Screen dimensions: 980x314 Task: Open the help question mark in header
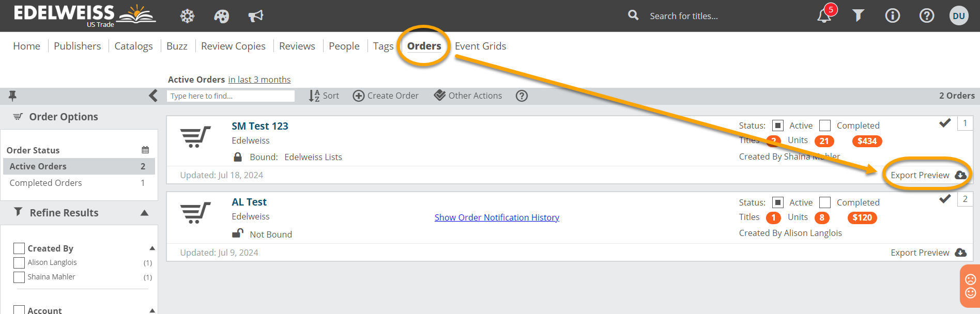(927, 15)
